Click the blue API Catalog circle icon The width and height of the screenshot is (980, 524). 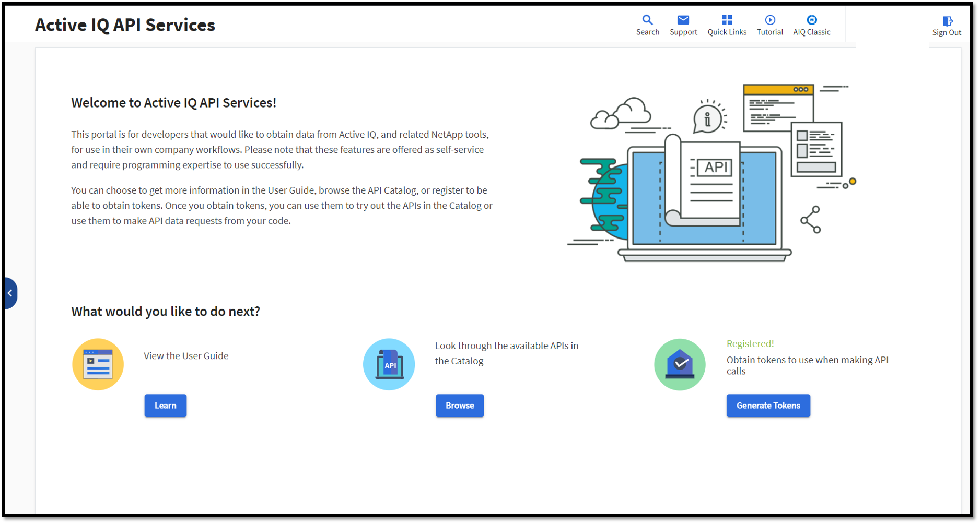389,364
